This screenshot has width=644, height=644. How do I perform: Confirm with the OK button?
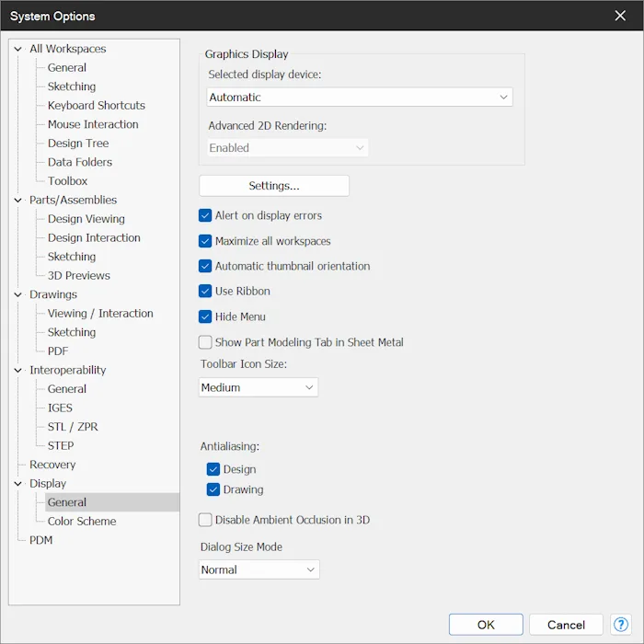point(486,625)
